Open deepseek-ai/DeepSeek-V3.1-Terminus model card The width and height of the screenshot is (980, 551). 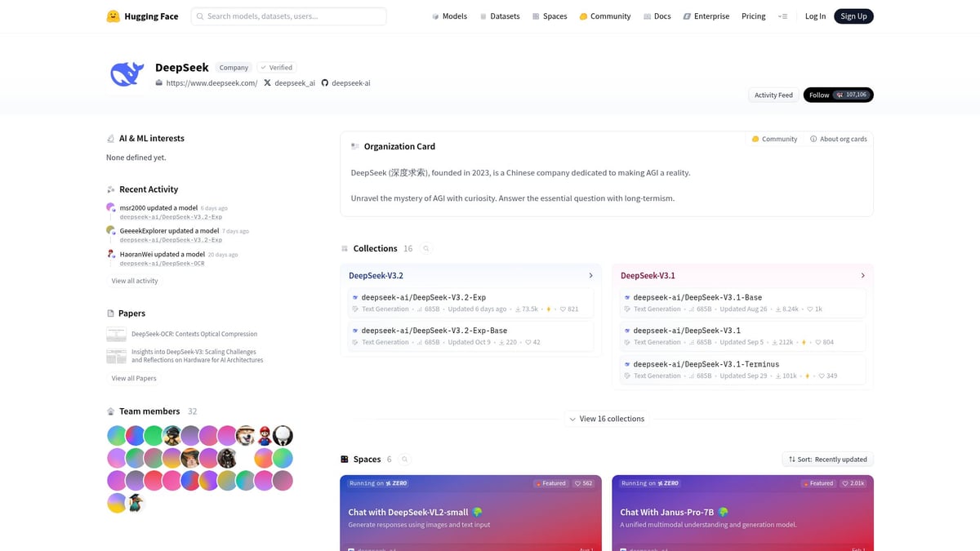coord(742,370)
